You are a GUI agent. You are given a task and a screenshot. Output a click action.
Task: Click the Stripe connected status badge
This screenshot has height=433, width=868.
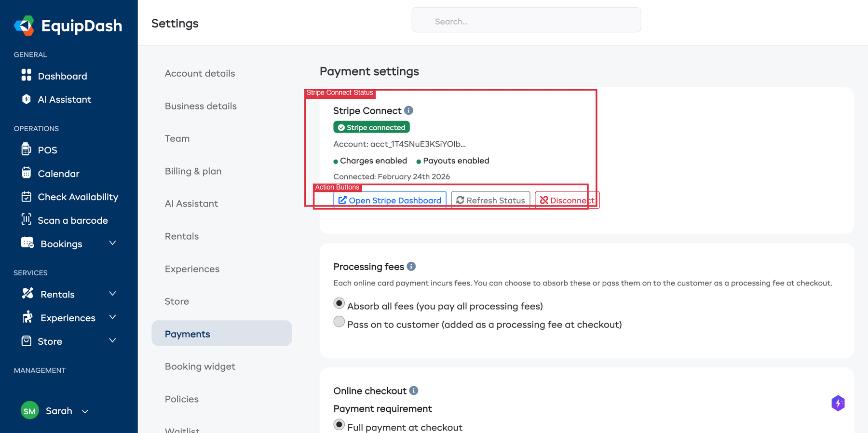coord(371,127)
